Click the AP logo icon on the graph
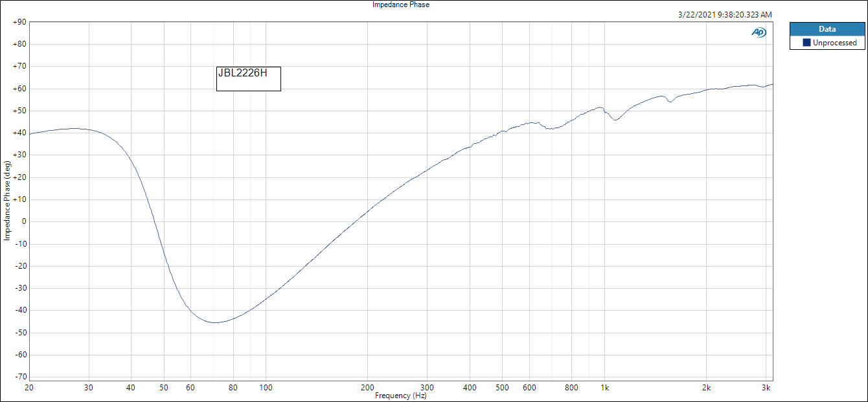The height and width of the screenshot is (402, 868). point(759,32)
